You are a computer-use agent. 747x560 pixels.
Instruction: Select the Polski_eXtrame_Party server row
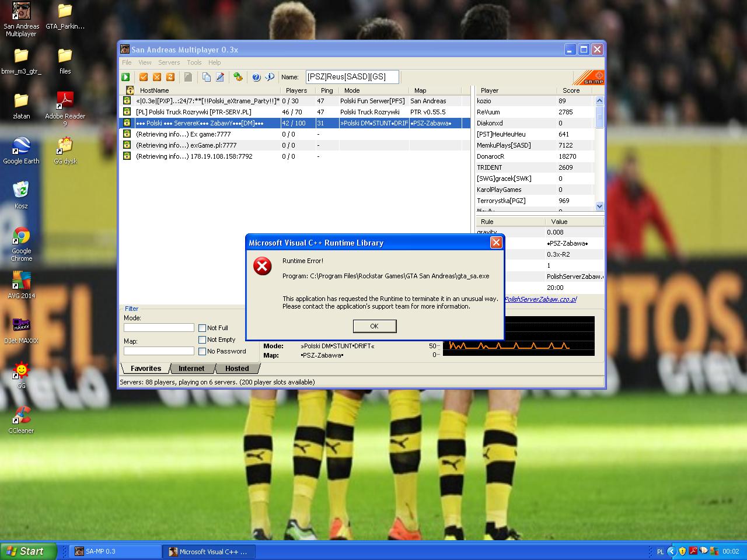tap(295, 101)
